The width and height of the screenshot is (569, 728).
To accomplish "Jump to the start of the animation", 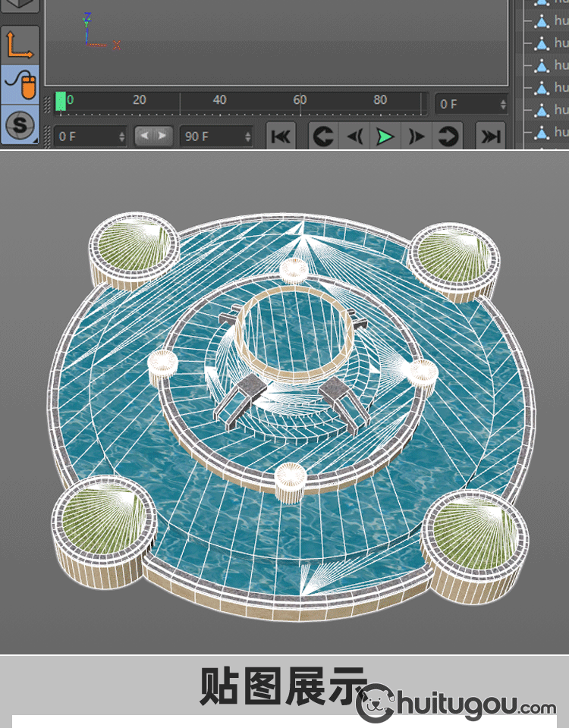I will [281, 136].
